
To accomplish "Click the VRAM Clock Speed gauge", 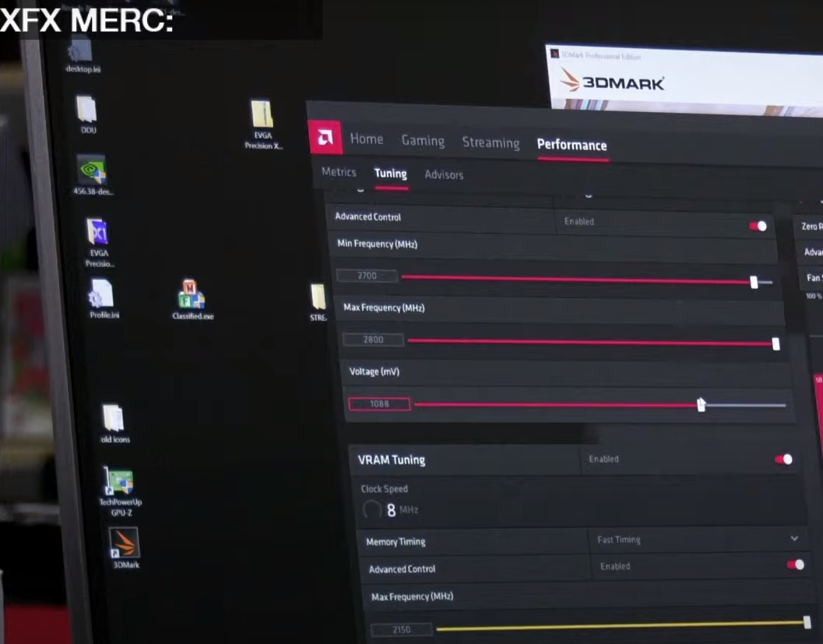I will 371,509.
